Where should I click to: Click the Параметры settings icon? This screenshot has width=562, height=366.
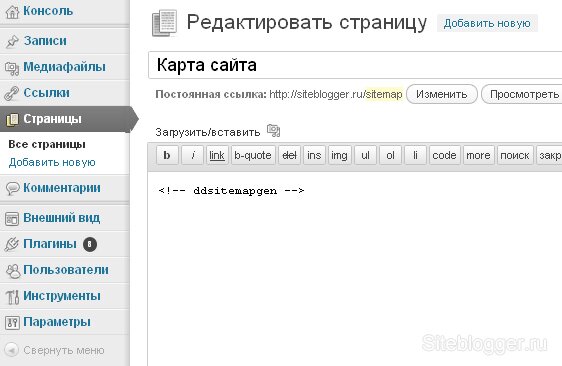pos(12,323)
